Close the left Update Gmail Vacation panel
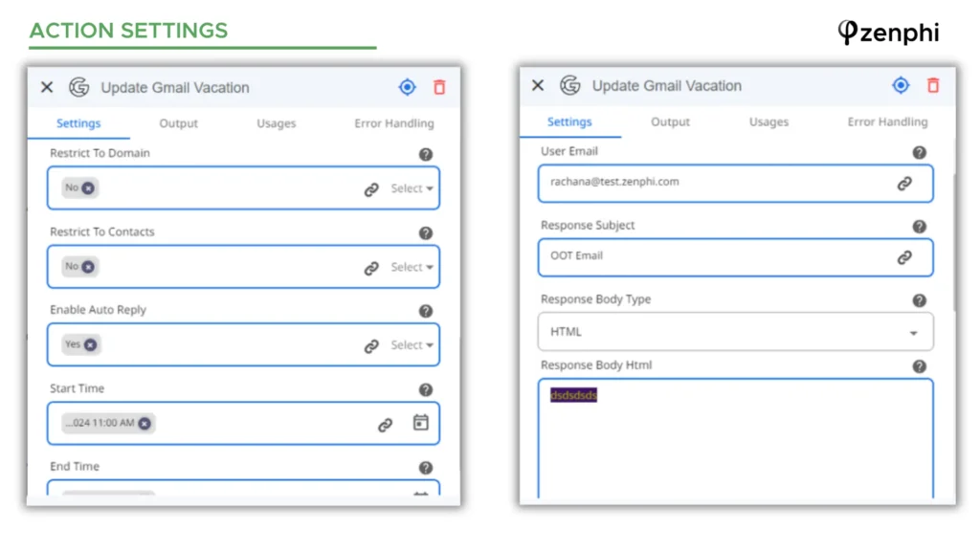The image size is (980, 551). click(x=47, y=87)
